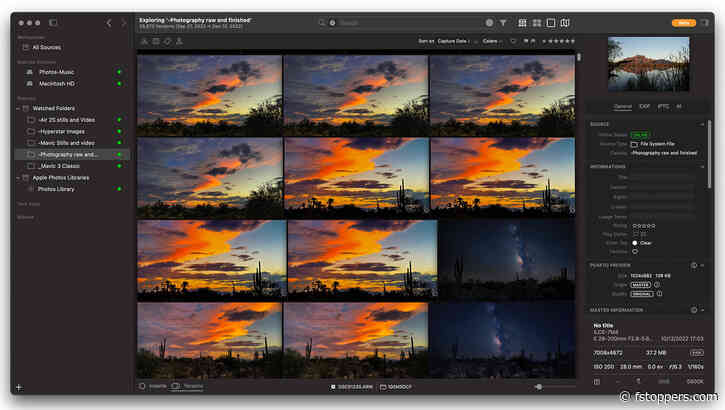Collapse the Apple Photos Libraries group

pyautogui.click(x=18, y=177)
